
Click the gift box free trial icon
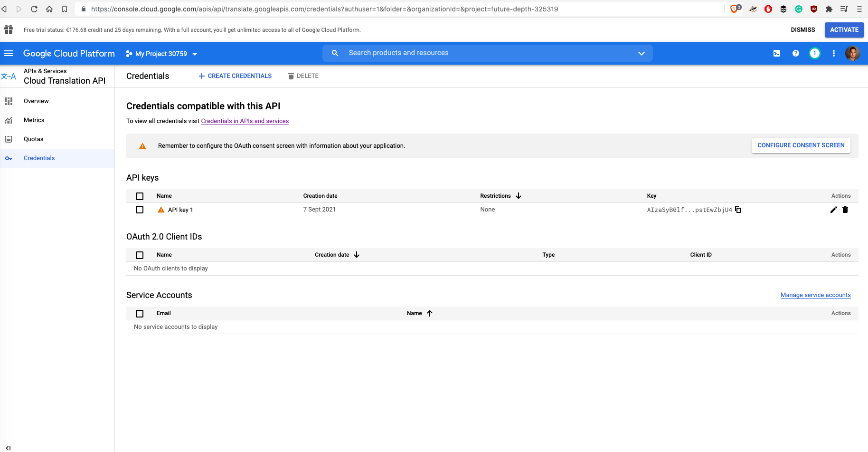pos(9,29)
